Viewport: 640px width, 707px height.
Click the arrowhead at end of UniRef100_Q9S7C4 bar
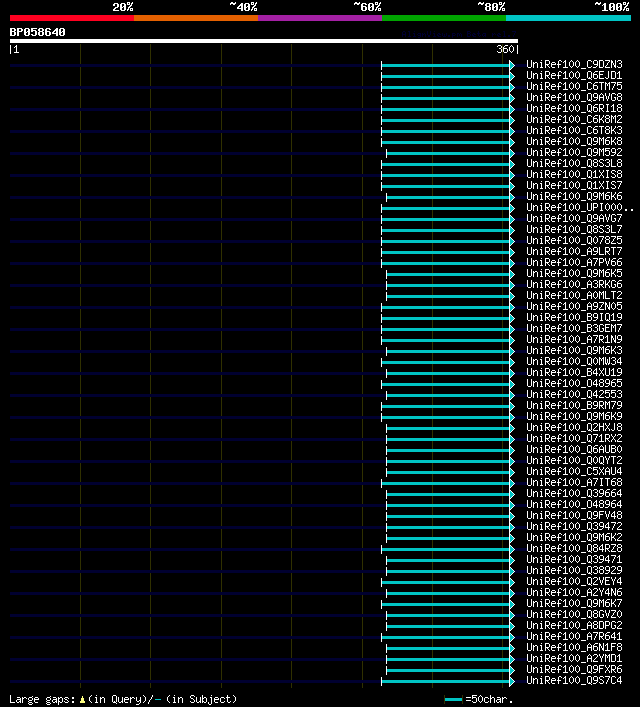[512, 681]
